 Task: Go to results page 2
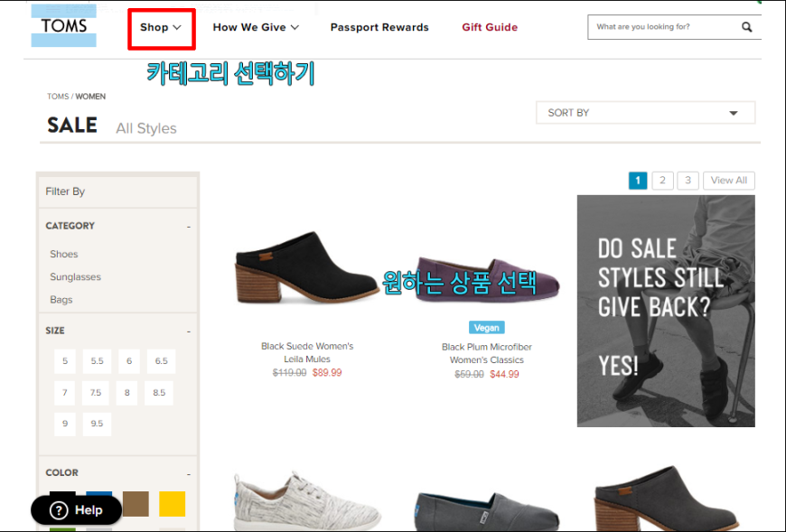(663, 181)
